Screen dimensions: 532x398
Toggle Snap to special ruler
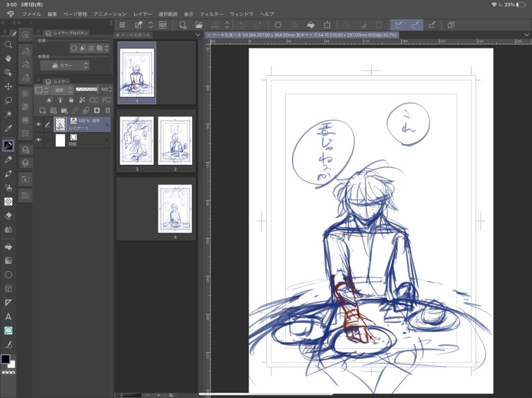coord(415,25)
